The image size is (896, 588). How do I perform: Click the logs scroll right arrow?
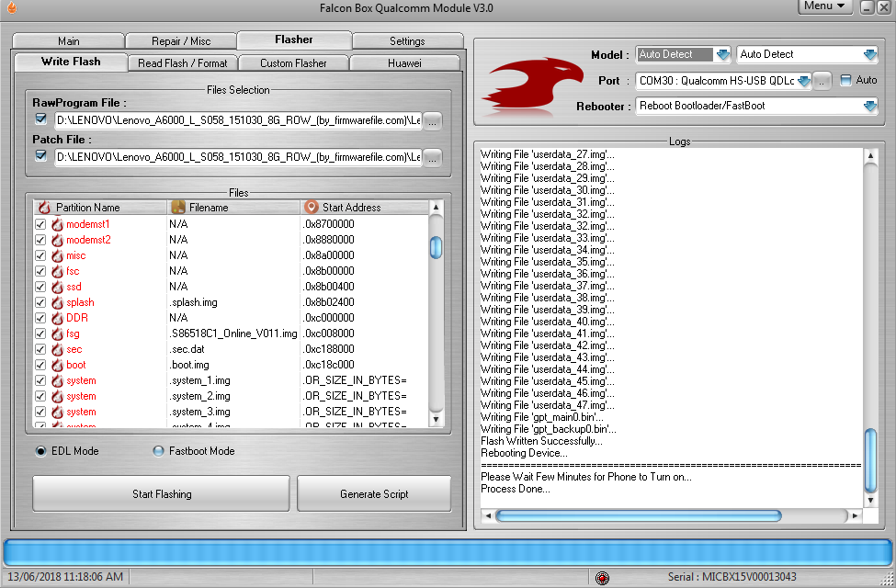click(855, 515)
